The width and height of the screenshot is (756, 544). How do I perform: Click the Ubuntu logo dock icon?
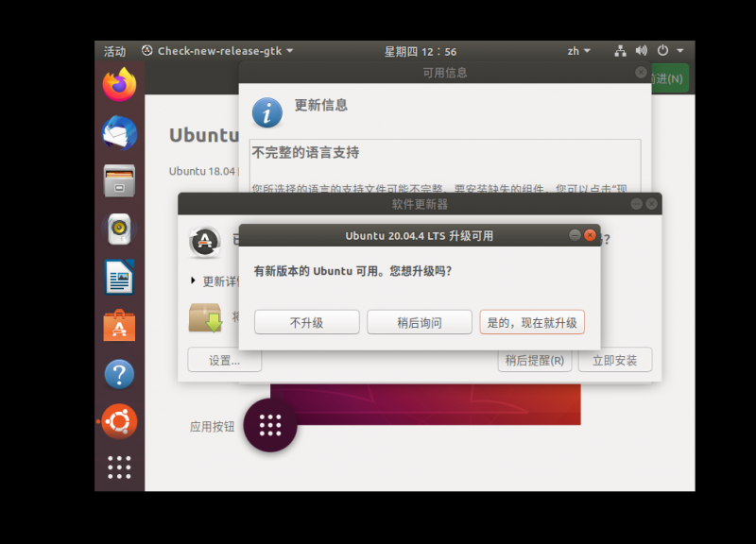point(119,422)
